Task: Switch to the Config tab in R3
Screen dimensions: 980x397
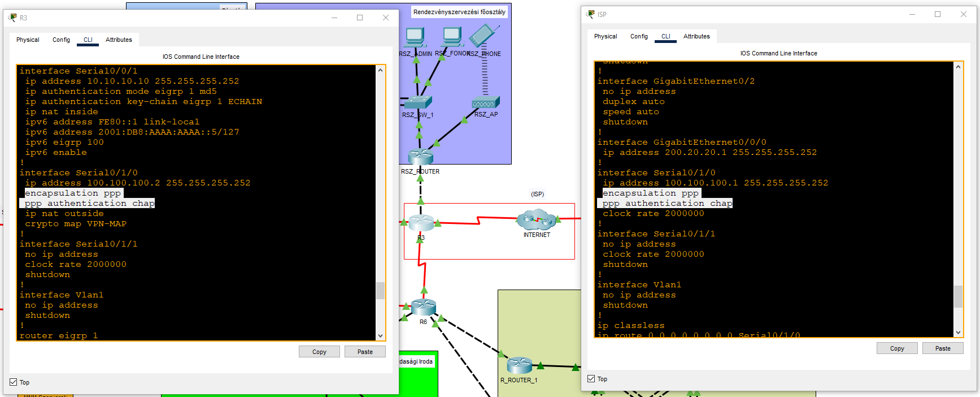Action: (x=61, y=40)
